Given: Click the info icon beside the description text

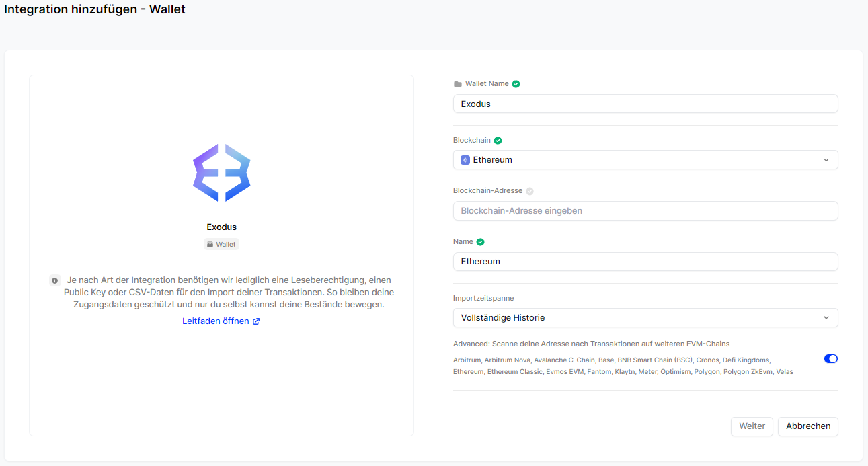Looking at the screenshot, I should 55,280.
